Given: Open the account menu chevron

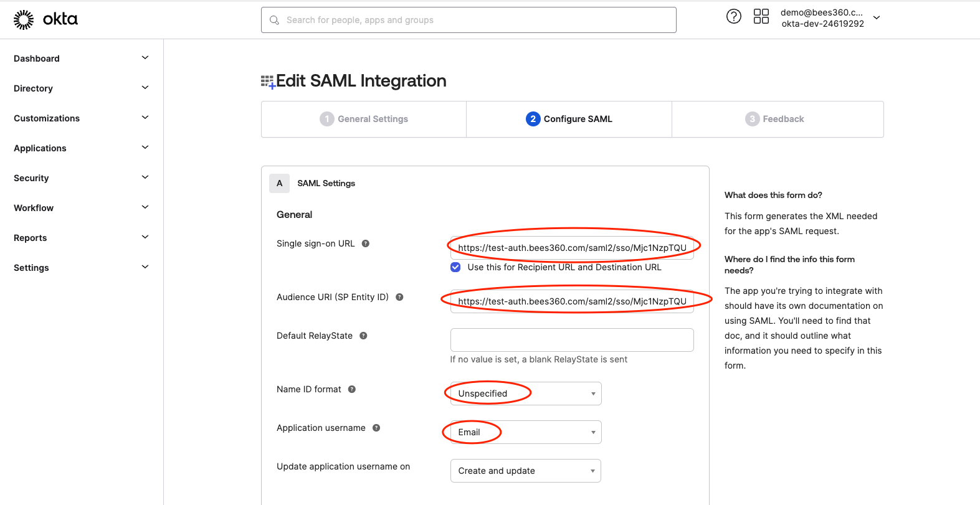Looking at the screenshot, I should (x=877, y=18).
